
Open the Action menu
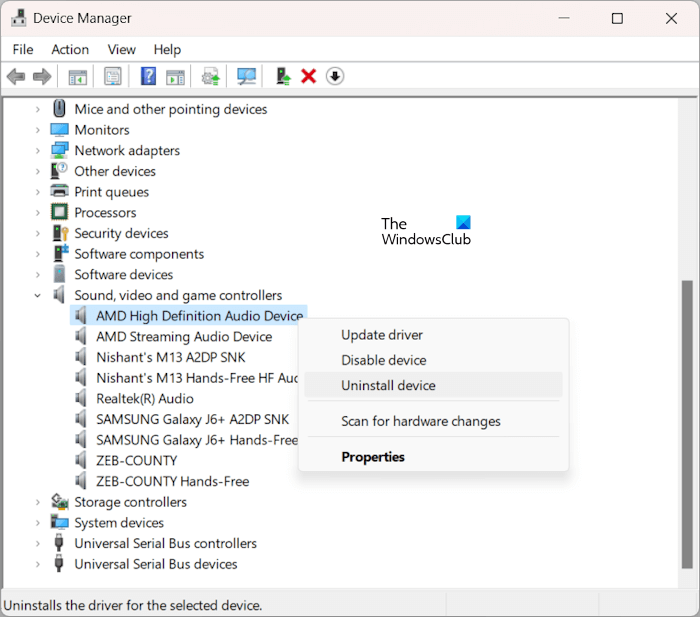coord(70,50)
